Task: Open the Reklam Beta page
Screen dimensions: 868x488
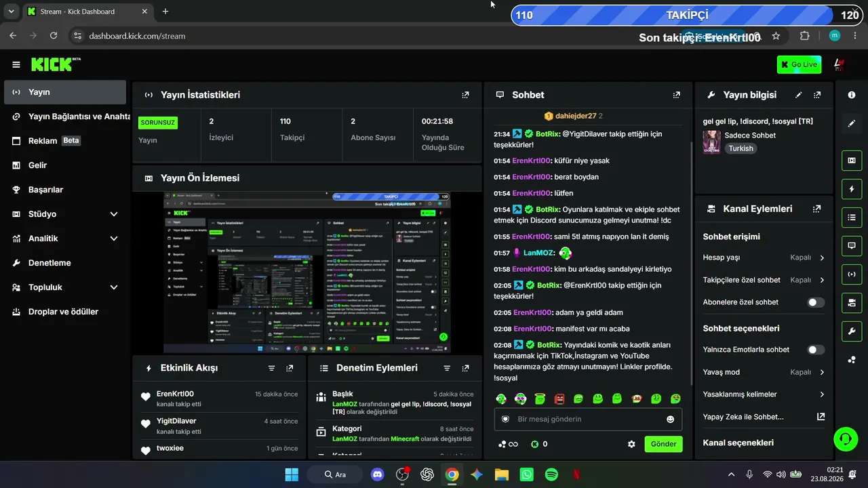Action: [x=65, y=141]
